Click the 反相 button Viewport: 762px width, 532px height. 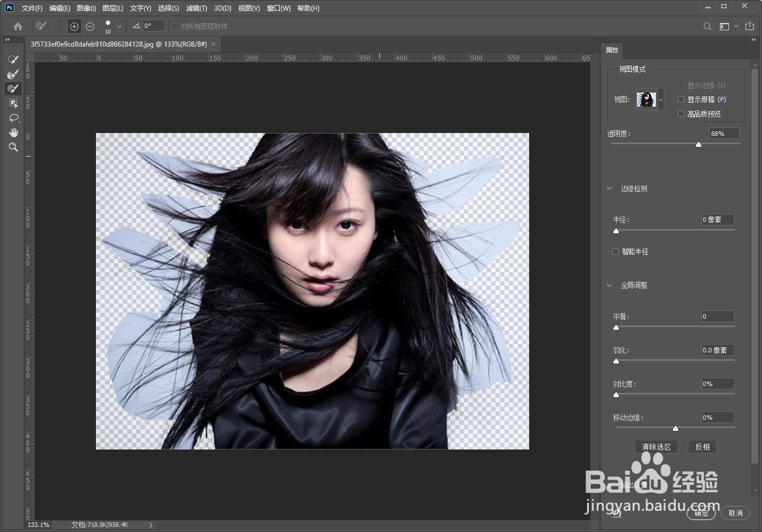(703, 447)
